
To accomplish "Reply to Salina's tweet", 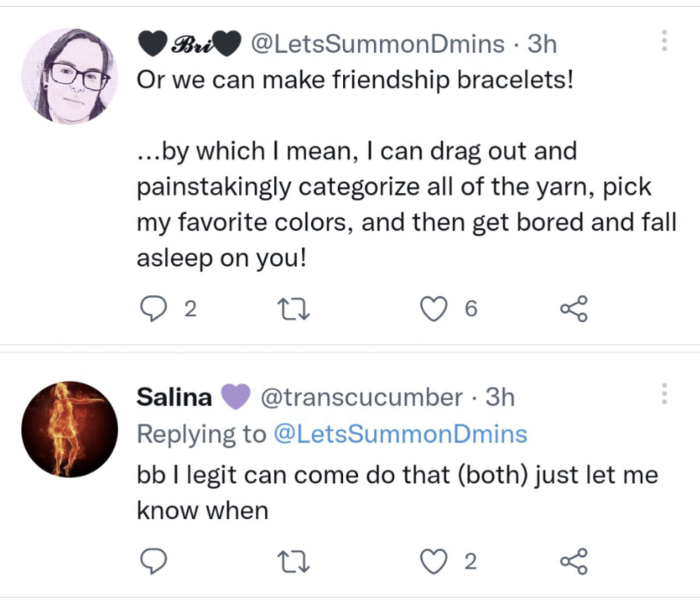I will 153,561.
